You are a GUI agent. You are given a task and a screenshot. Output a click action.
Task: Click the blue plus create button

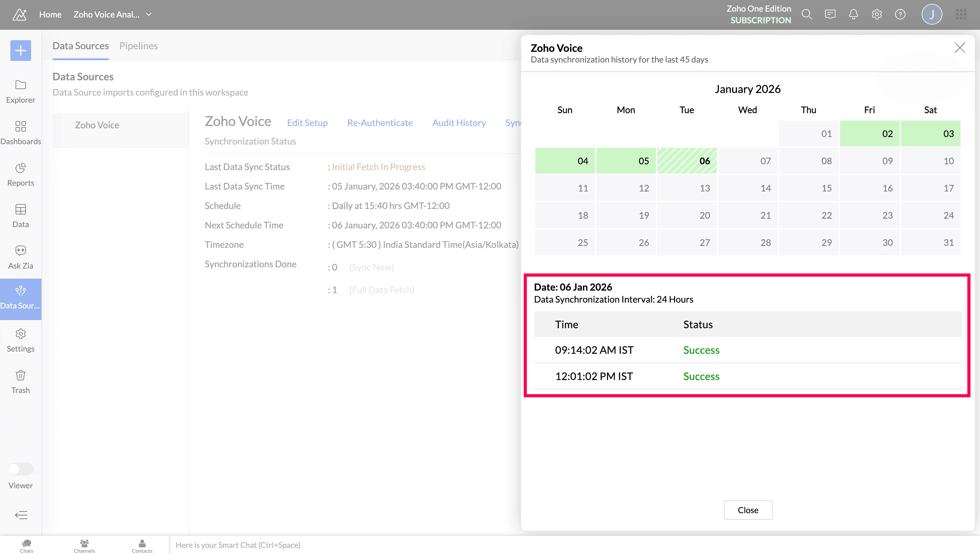coord(20,50)
